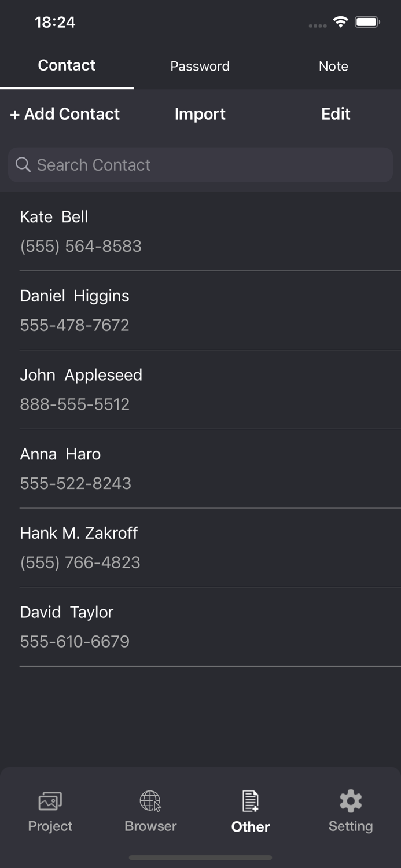Open Kate Bell's contact entry

pyautogui.click(x=200, y=231)
